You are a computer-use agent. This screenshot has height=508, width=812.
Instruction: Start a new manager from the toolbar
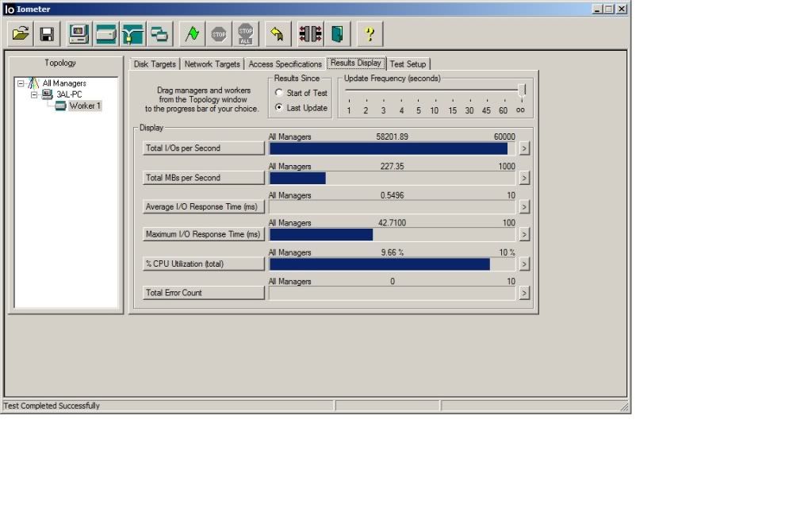point(79,34)
